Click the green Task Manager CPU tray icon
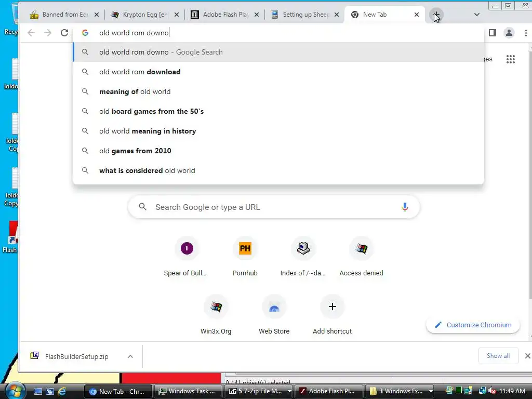The image size is (532, 399). click(x=459, y=391)
